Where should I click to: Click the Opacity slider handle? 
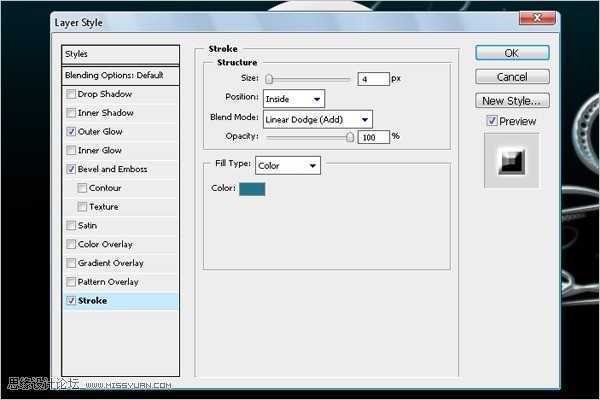click(x=350, y=137)
